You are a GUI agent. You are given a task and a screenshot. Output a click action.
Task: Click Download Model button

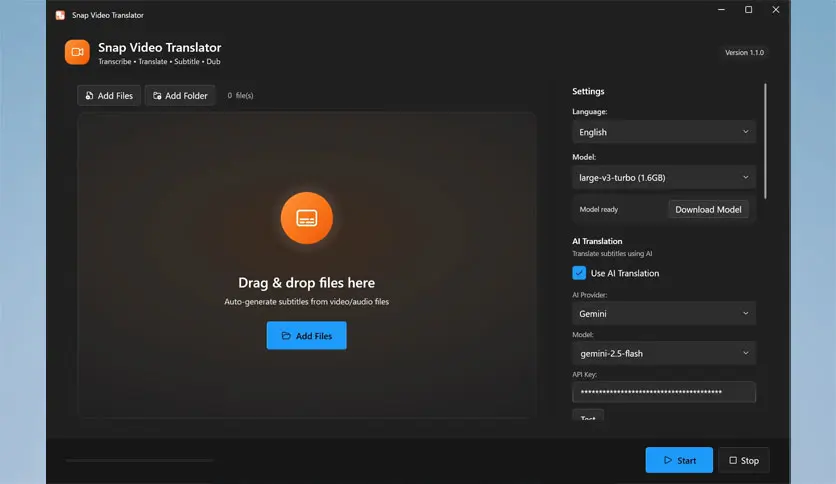click(x=708, y=209)
